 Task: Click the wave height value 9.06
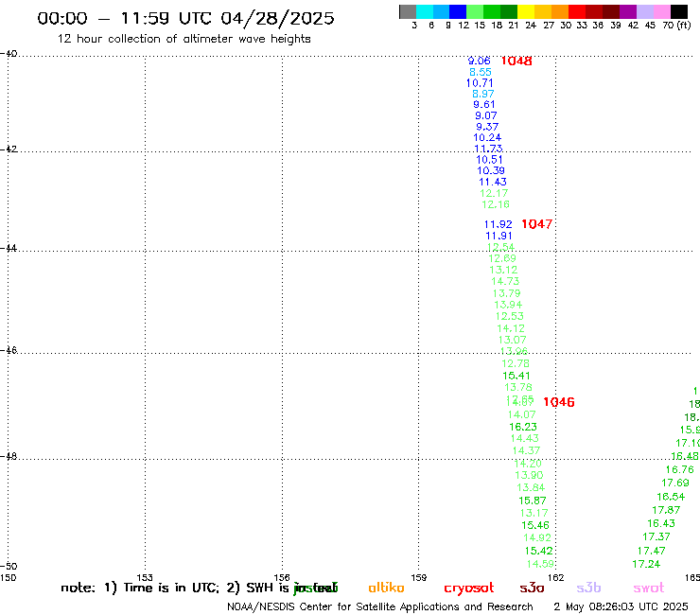coord(479,61)
